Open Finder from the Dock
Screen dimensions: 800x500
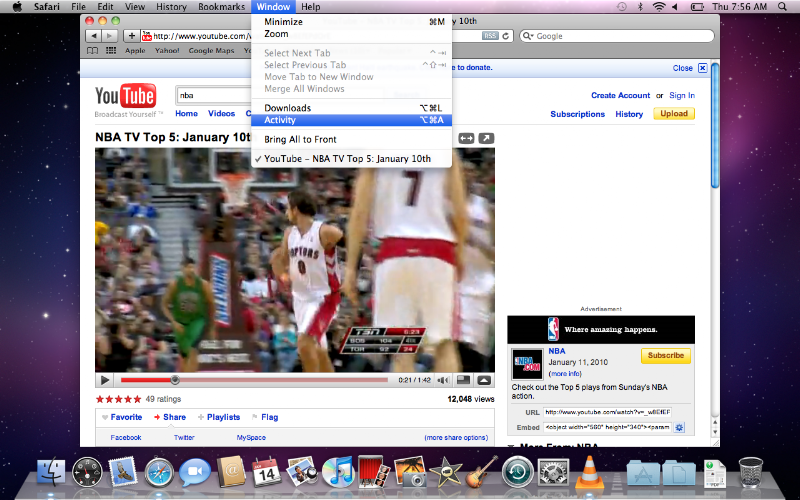pyautogui.click(x=51, y=472)
